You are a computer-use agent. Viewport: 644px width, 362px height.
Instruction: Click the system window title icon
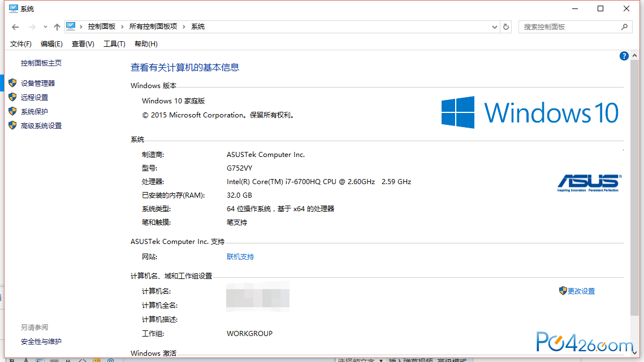click(x=14, y=8)
